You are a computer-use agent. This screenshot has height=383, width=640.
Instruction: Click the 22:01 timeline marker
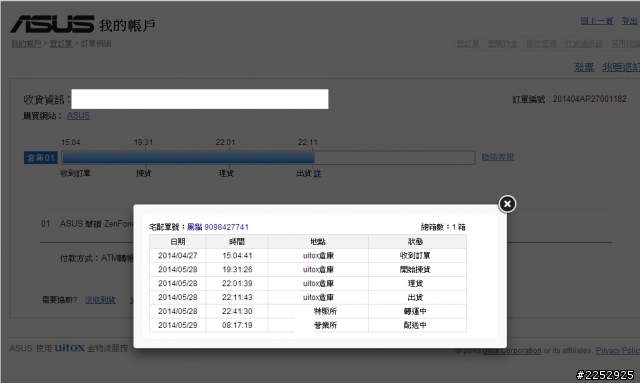coord(225,143)
